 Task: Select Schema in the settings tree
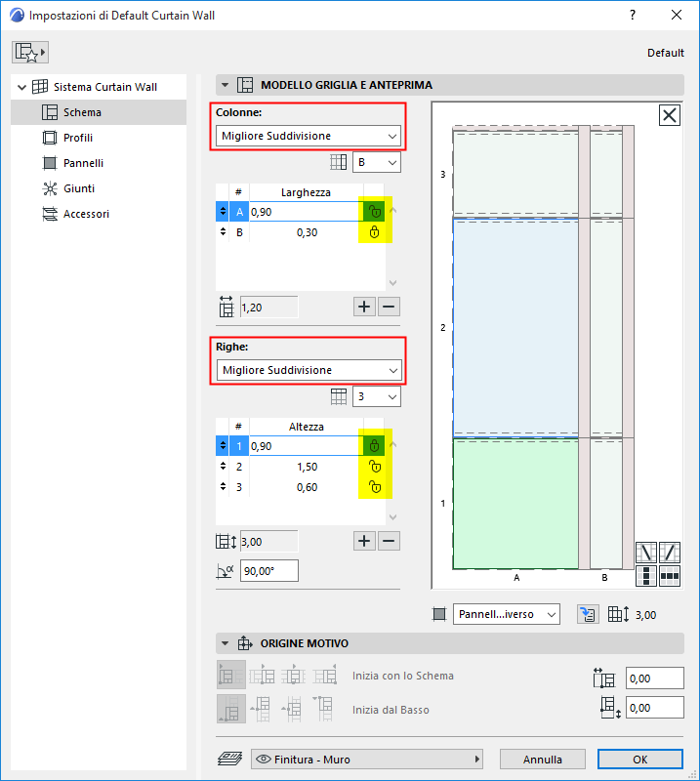pos(99,112)
